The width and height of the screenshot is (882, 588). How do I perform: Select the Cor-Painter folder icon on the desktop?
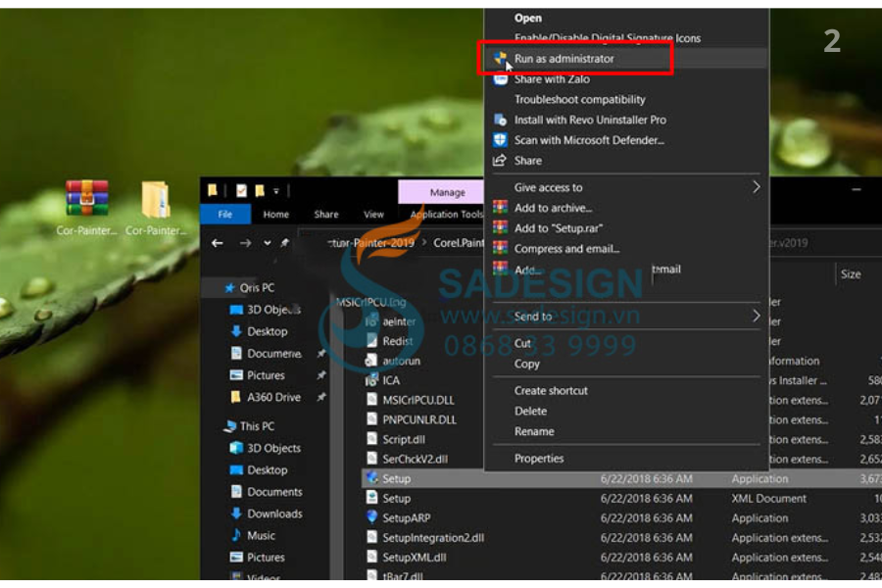tap(155, 200)
